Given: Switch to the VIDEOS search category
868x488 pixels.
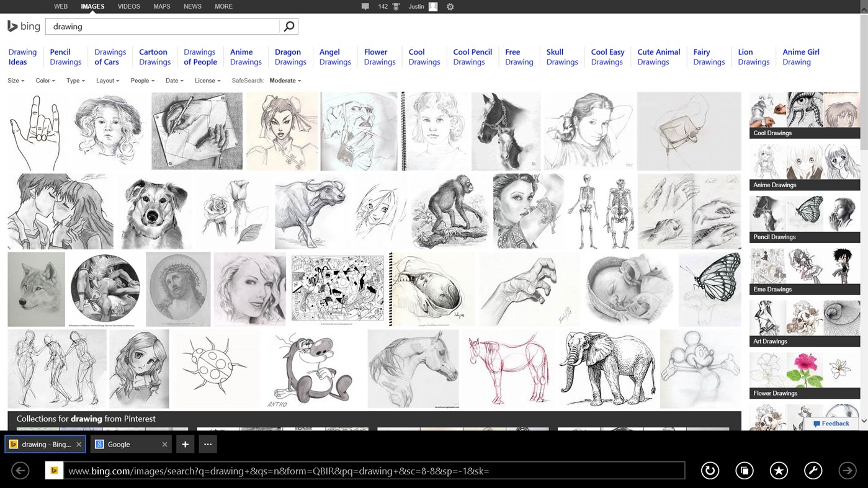Looking at the screenshot, I should click(128, 6).
